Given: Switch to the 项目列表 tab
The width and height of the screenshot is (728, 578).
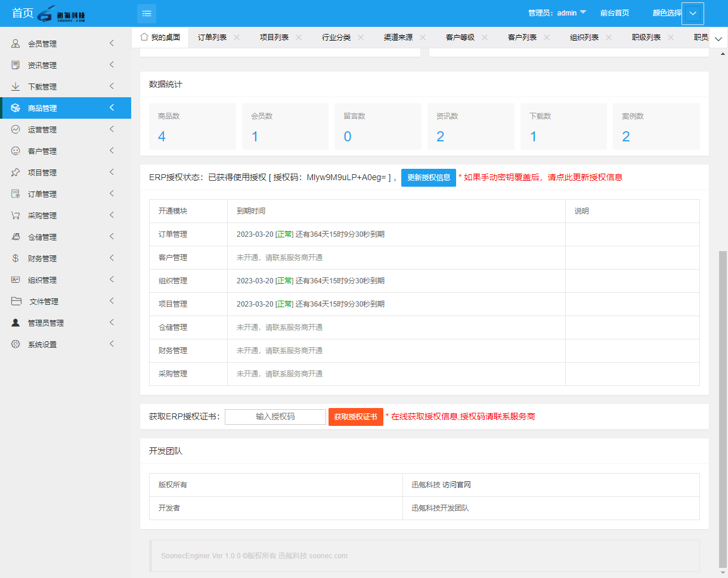Looking at the screenshot, I should click(x=274, y=37).
